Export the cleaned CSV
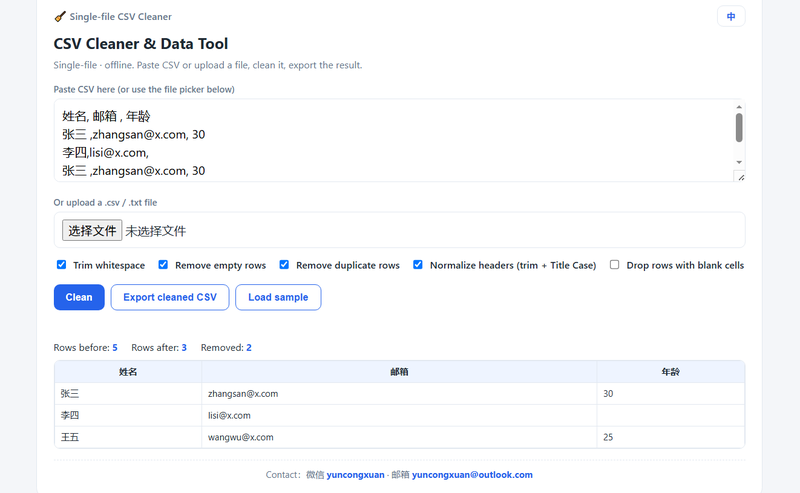 pos(170,297)
